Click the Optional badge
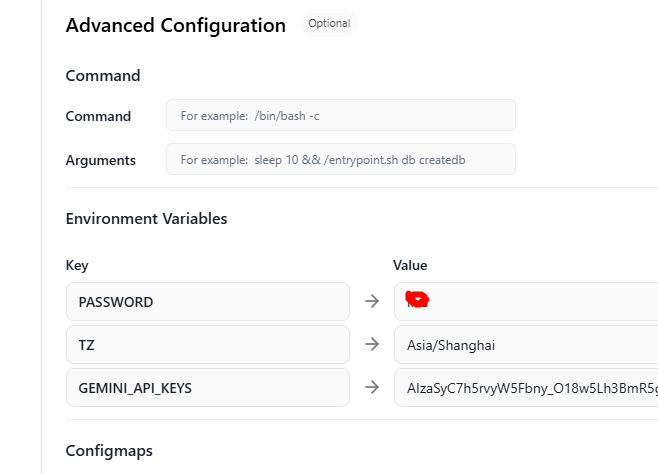Screen dimensions: 658x474 tap(329, 24)
